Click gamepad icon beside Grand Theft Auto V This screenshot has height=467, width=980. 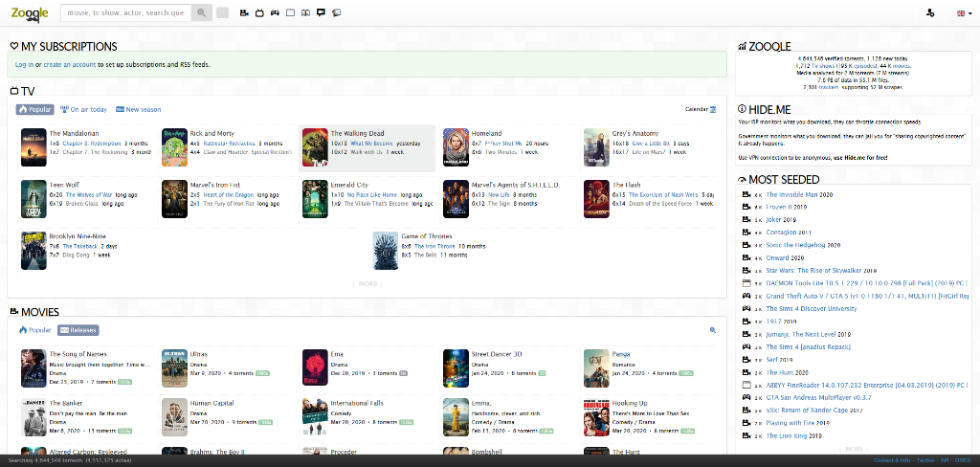pos(746,296)
